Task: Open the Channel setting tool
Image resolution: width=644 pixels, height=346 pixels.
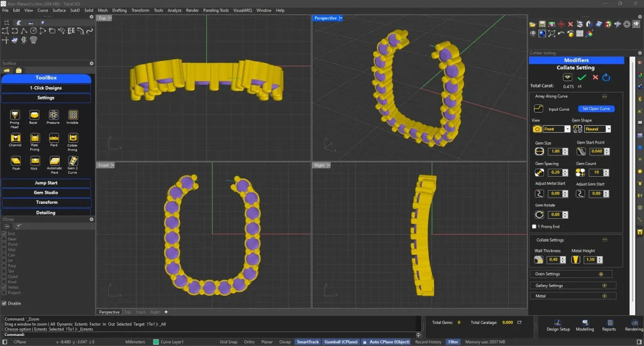Action: pos(14,138)
